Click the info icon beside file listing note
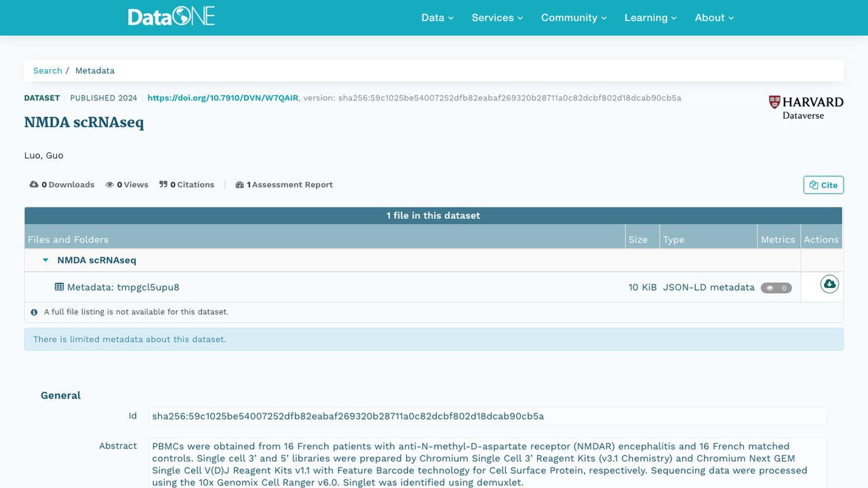The width and height of the screenshot is (868, 488). (35, 312)
